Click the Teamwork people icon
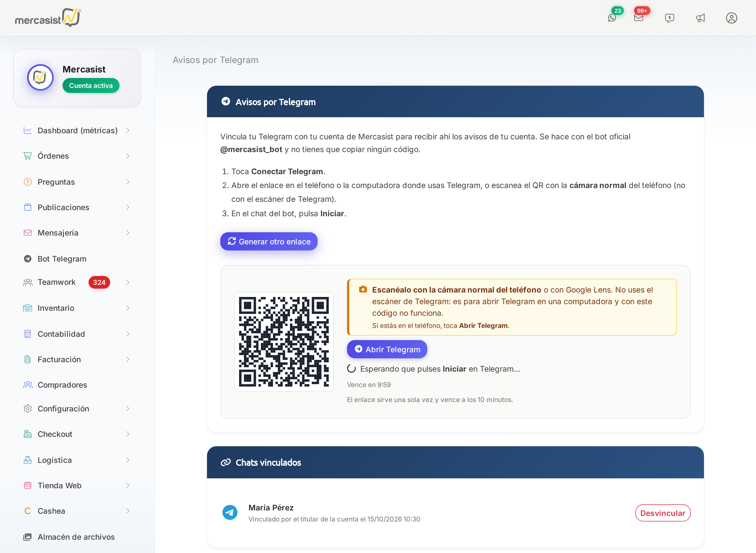 [27, 282]
